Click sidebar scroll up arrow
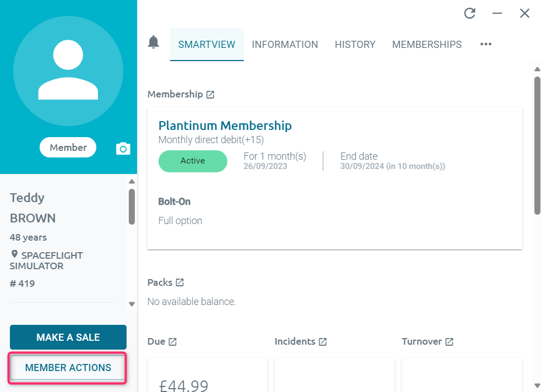The height and width of the screenshot is (392, 541). pos(132,182)
